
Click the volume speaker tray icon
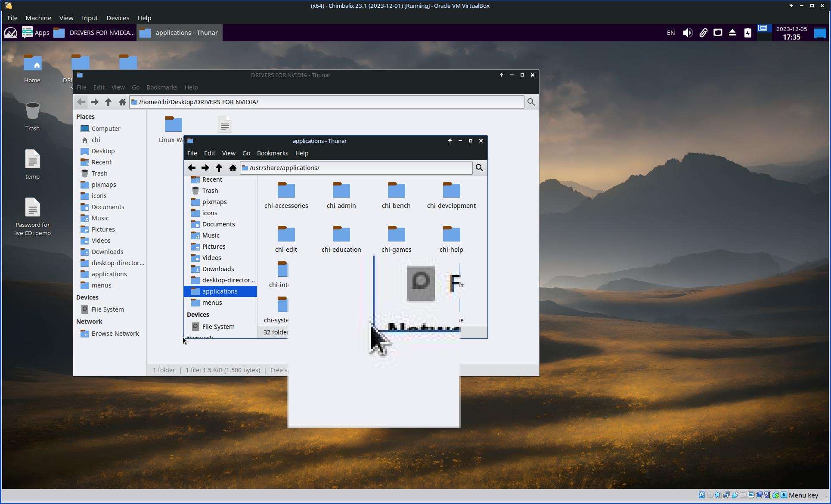(x=688, y=33)
